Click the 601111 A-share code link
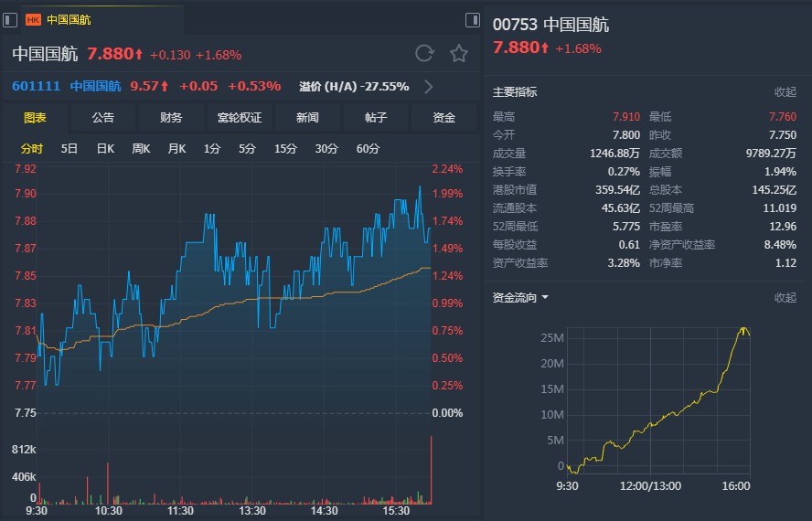The height and width of the screenshot is (521, 812). tap(35, 86)
